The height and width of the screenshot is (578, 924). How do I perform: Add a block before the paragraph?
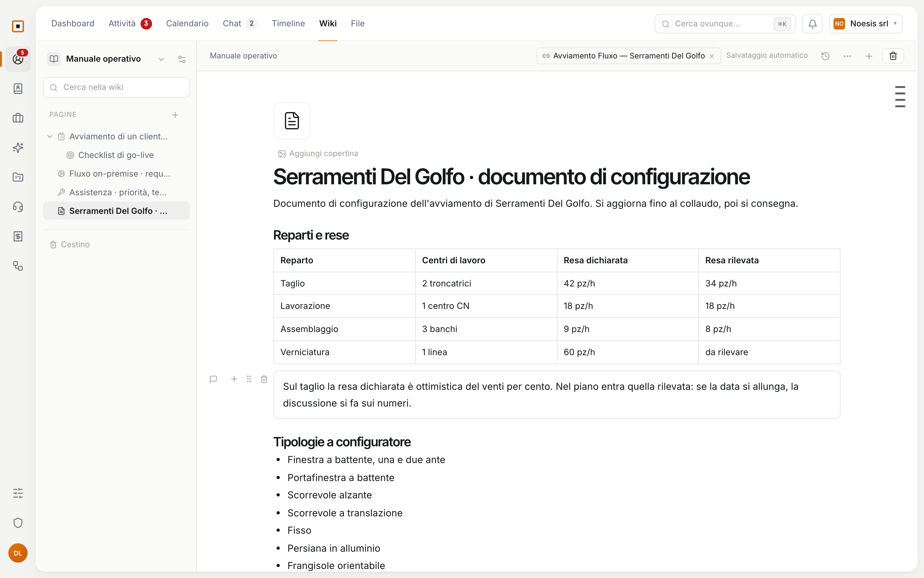(x=234, y=379)
